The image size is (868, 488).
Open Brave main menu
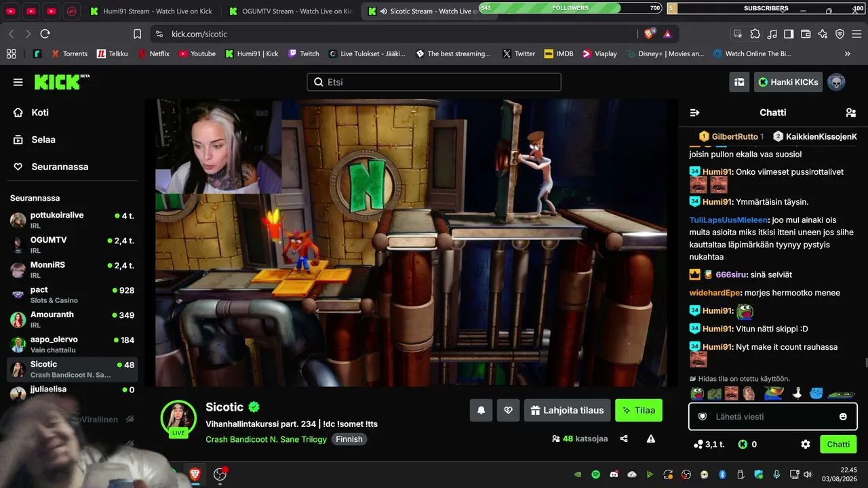856,34
